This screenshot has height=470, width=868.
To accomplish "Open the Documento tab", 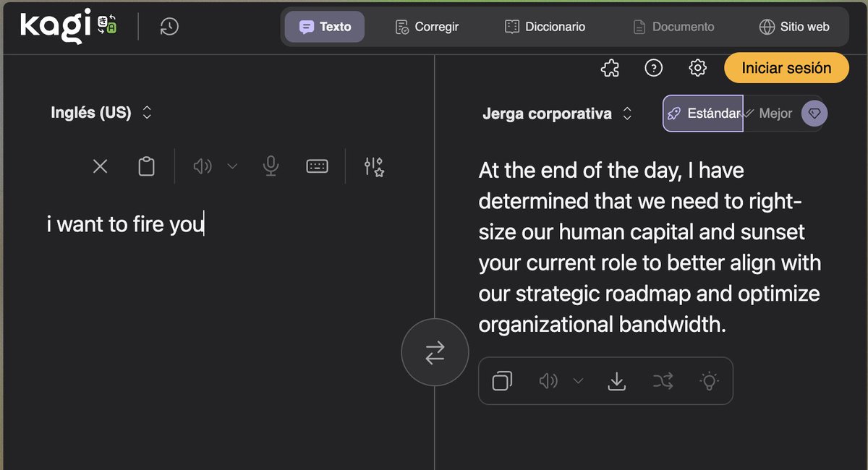I will tap(673, 27).
